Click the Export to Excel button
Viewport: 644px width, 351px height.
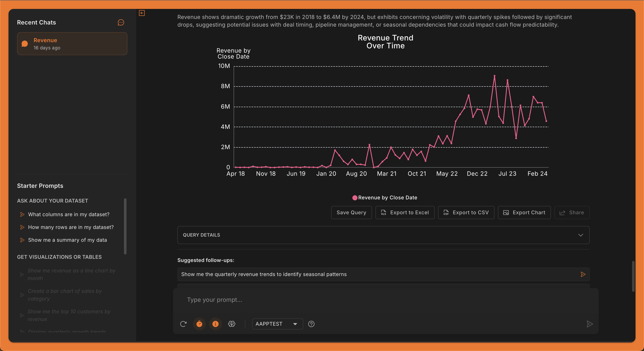point(405,213)
